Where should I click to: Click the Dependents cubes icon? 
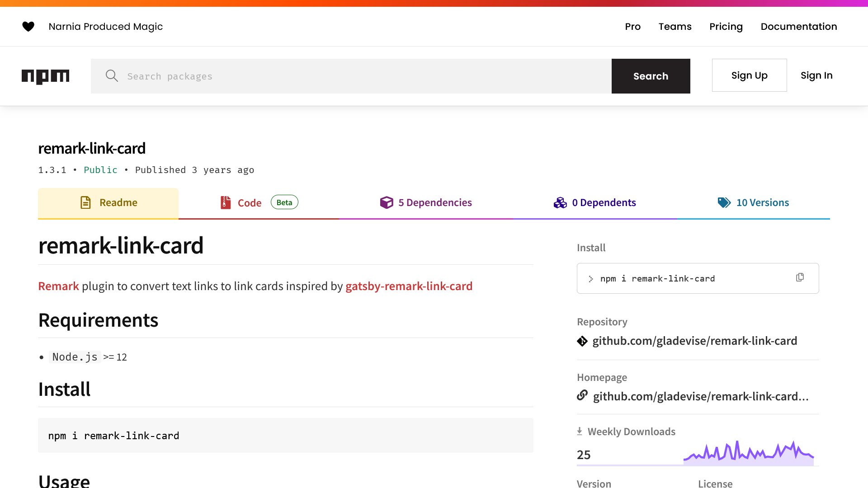click(x=560, y=202)
